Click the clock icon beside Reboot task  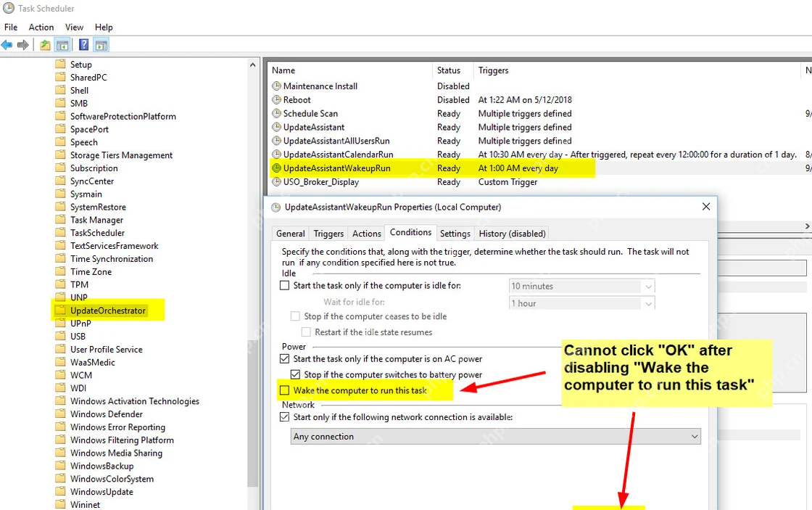tap(276, 99)
